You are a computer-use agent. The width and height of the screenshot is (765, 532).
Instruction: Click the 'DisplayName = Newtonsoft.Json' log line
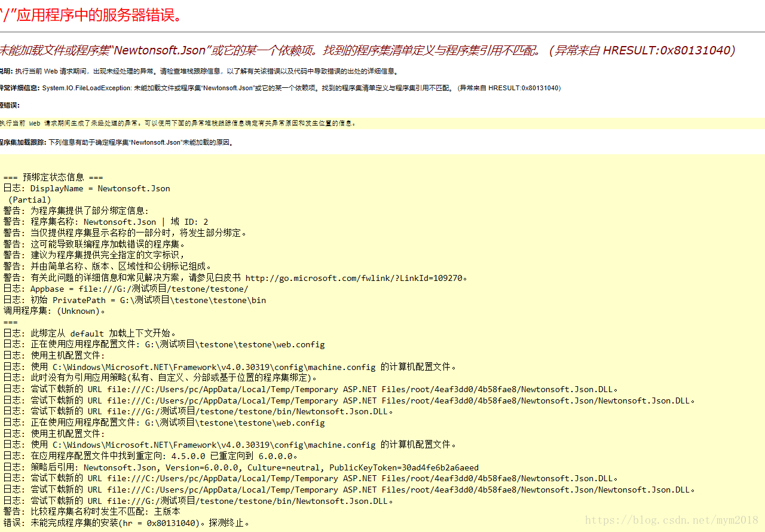pos(87,188)
